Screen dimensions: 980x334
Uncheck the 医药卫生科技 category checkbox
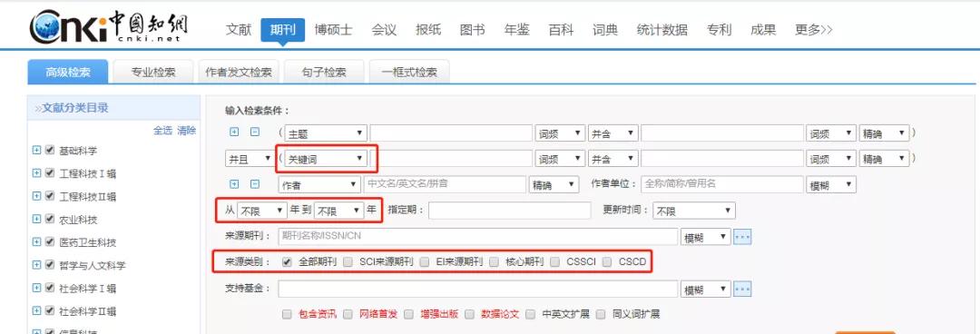(49, 242)
